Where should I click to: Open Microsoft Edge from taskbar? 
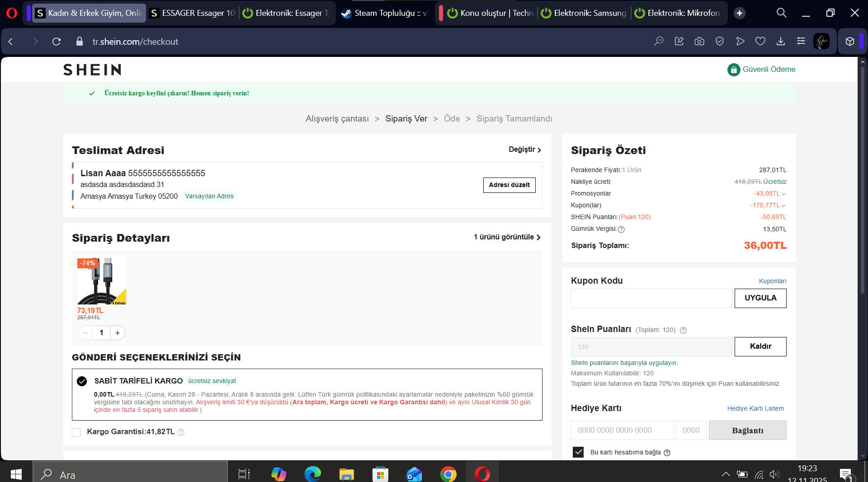(x=312, y=474)
